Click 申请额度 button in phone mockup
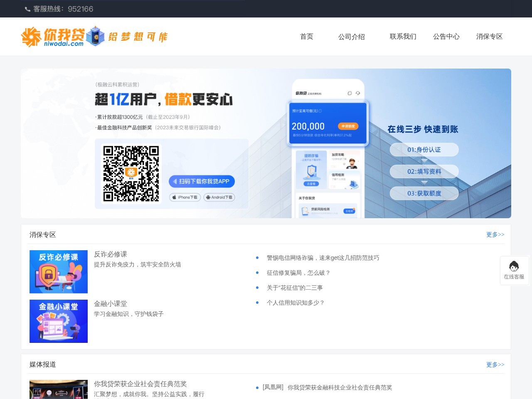The width and height of the screenshot is (532, 399). pyautogui.click(x=348, y=126)
